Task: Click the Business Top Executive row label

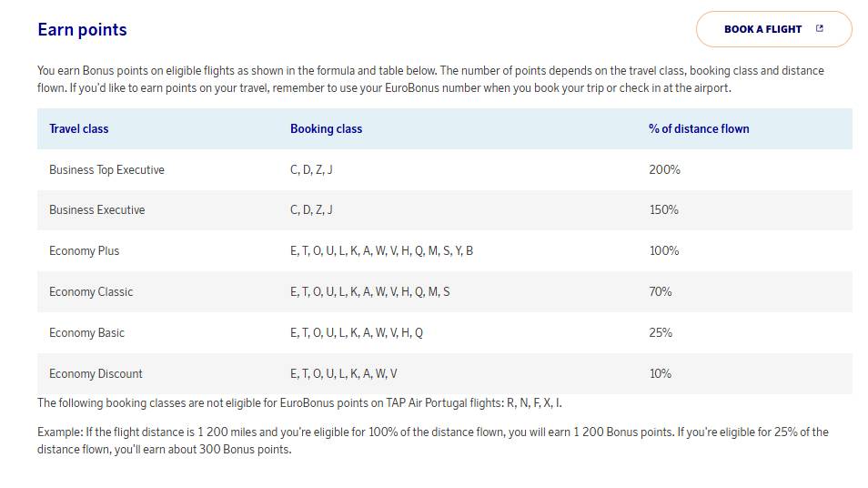Action: [x=106, y=169]
